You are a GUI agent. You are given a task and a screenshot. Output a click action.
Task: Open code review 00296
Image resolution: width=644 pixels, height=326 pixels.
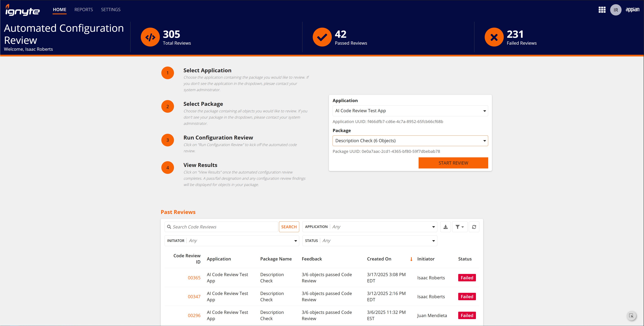click(194, 316)
